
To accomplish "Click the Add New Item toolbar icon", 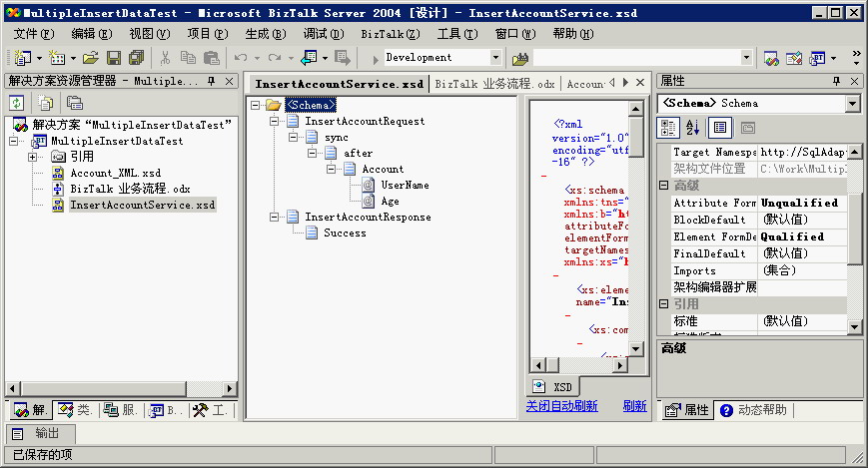I will (x=57, y=58).
